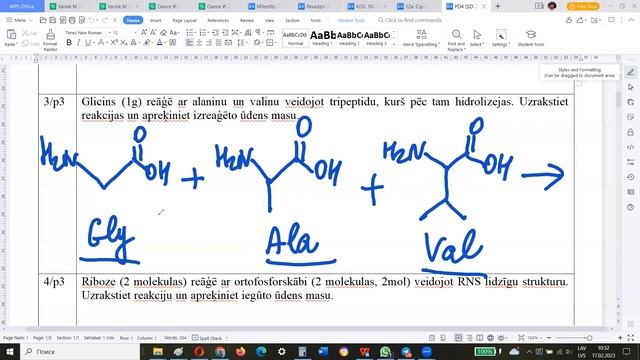Open the View ribbon tab
The image size is (640, 360).
pos(269,20)
